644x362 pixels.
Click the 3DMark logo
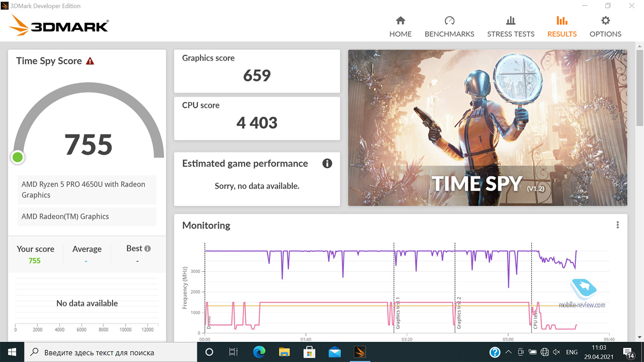click(x=59, y=26)
